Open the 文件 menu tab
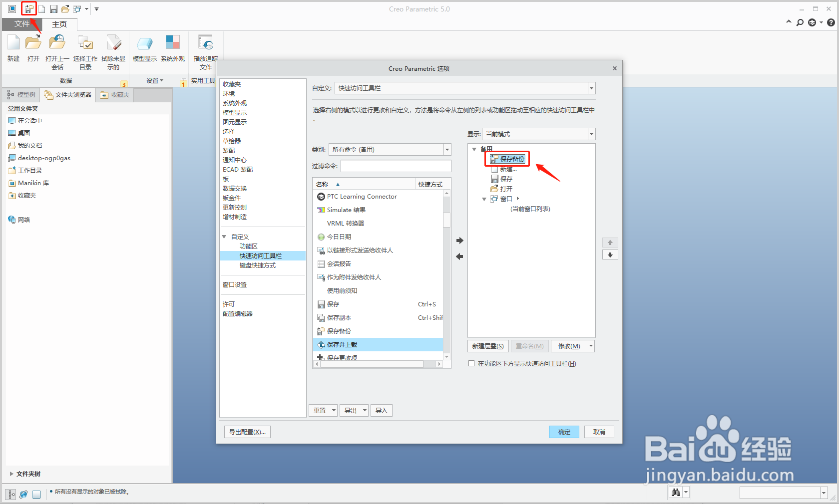Screen dimensions: 839x504 pos(22,24)
